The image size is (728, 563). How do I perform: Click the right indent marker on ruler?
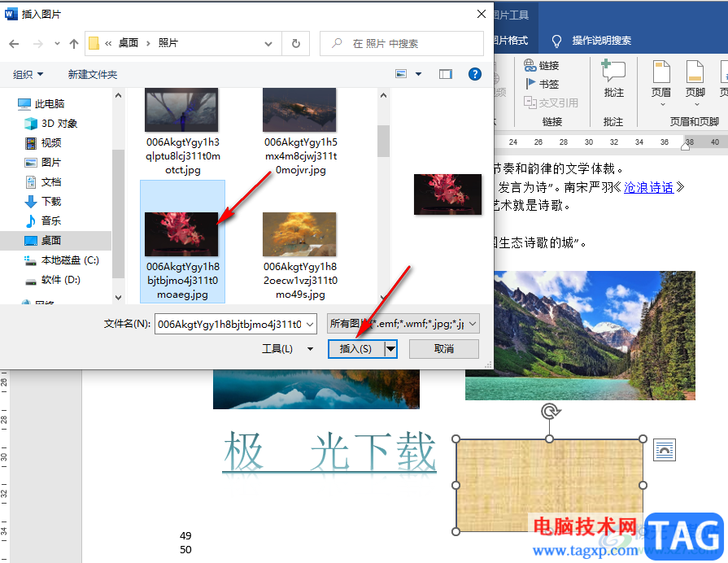(x=685, y=146)
